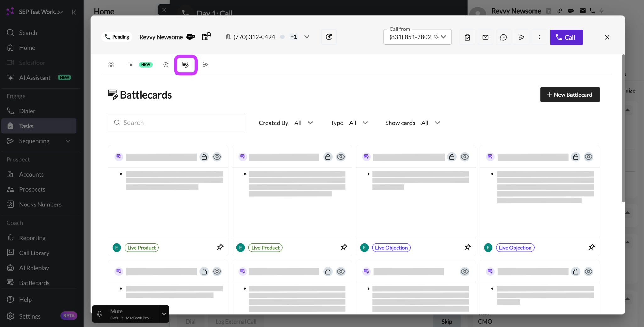Click the New Battlecard button
Image resolution: width=644 pixels, height=327 pixels.
570,95
